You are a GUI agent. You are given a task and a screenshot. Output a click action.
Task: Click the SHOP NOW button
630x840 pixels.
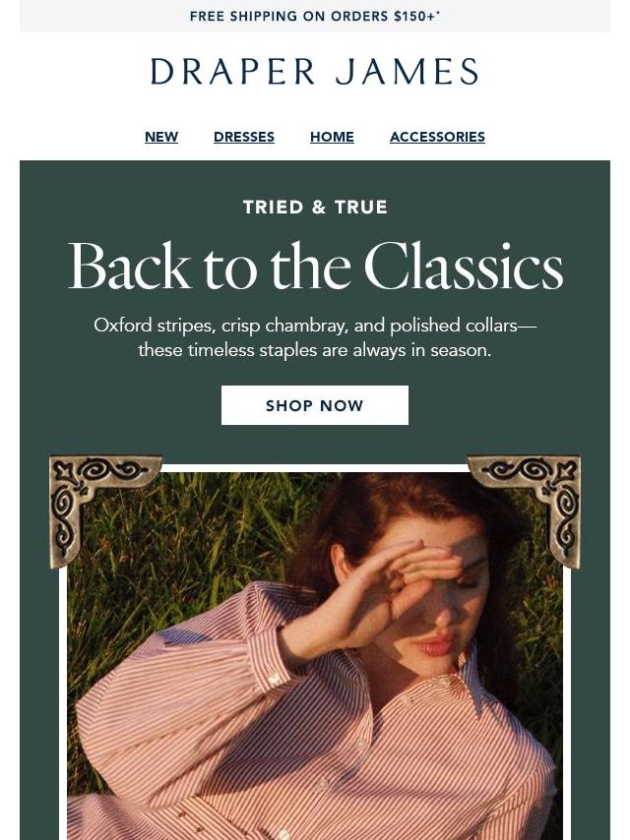point(315,405)
